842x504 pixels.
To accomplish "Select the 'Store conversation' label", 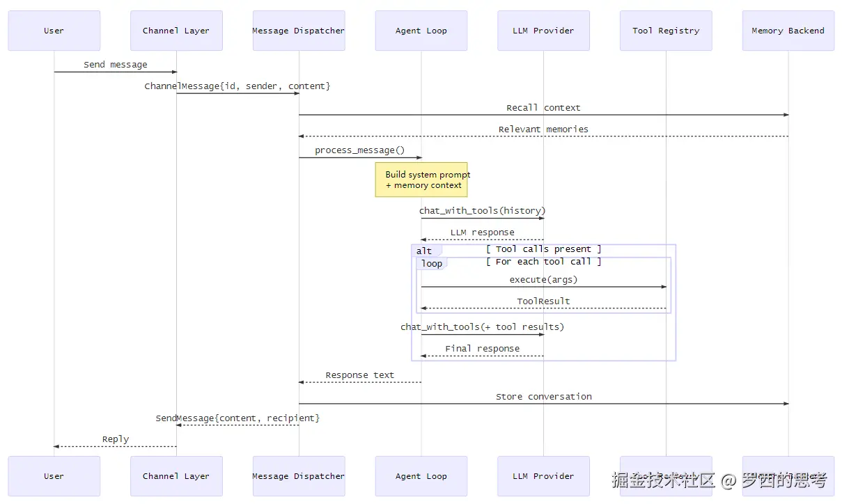I will [544, 397].
